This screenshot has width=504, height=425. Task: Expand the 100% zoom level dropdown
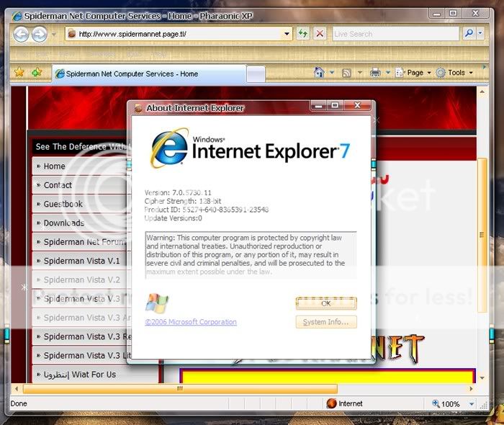coord(472,404)
